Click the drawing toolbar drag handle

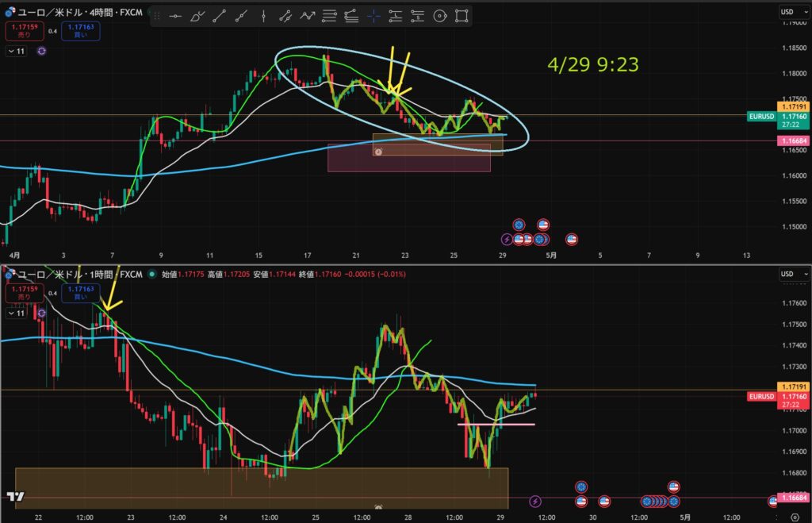point(157,17)
